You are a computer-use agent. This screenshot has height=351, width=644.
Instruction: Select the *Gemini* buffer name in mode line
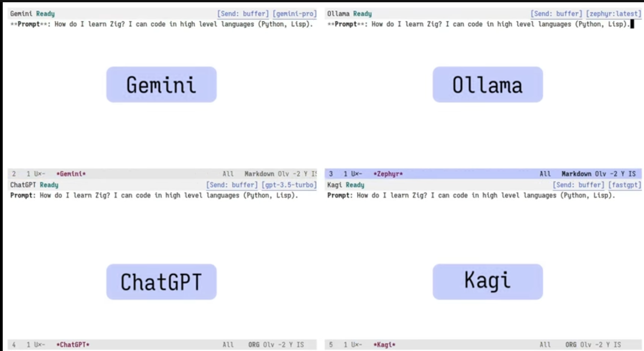71,174
